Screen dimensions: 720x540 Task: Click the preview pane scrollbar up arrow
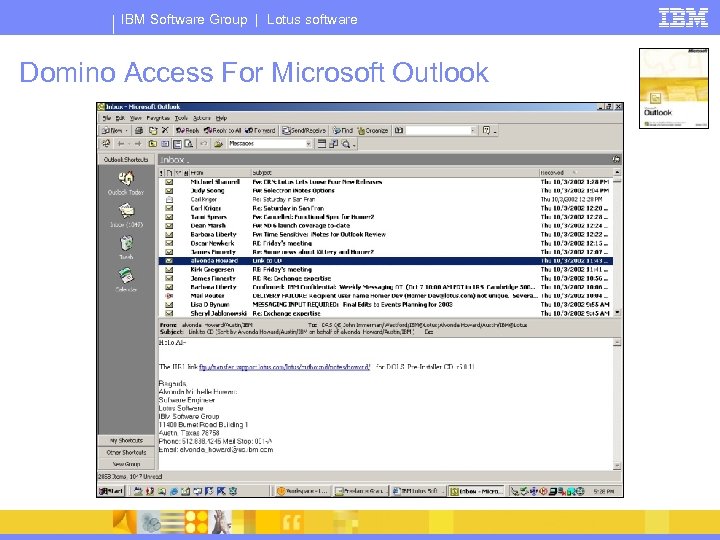[x=617, y=343]
